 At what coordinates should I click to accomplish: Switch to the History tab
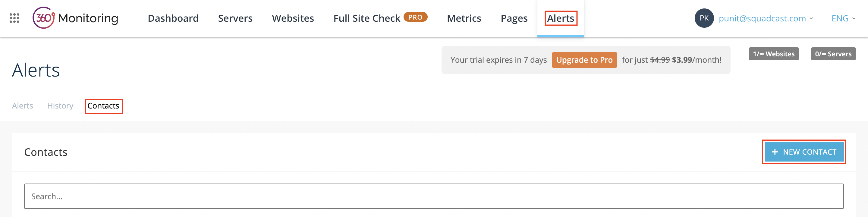[x=60, y=106]
